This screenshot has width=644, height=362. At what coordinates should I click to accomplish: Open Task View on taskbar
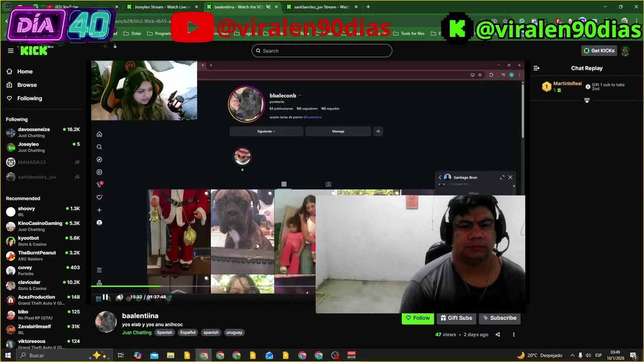[x=121, y=355]
